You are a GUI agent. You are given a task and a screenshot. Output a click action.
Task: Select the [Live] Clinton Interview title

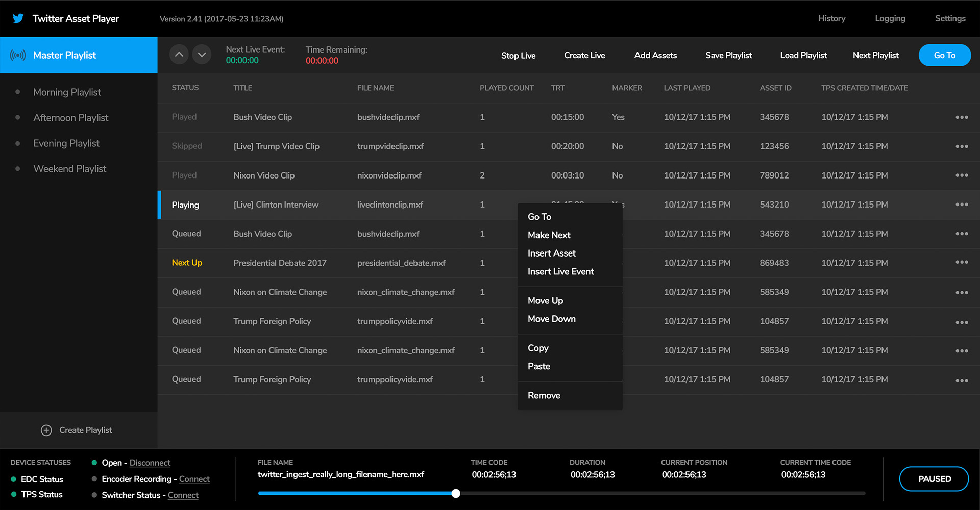tap(276, 205)
